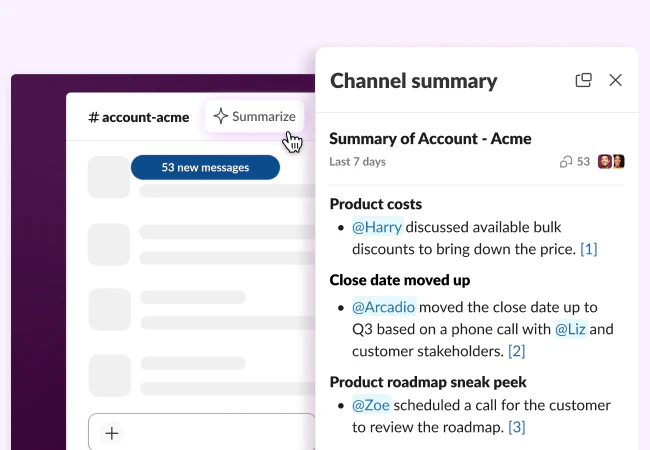
Task: Jump to the 53 new messages pill
Action: coord(205,167)
